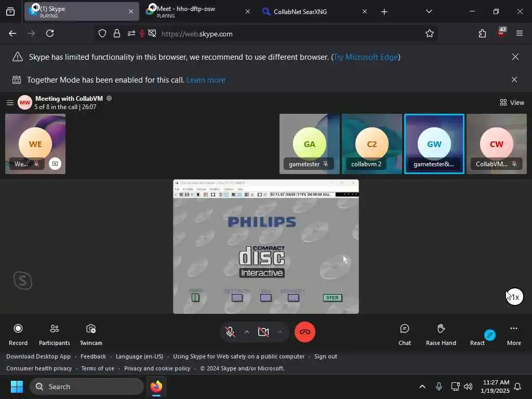Change Language (en-US) setting
Screen dimensions: 532x399
[x=139, y=356]
